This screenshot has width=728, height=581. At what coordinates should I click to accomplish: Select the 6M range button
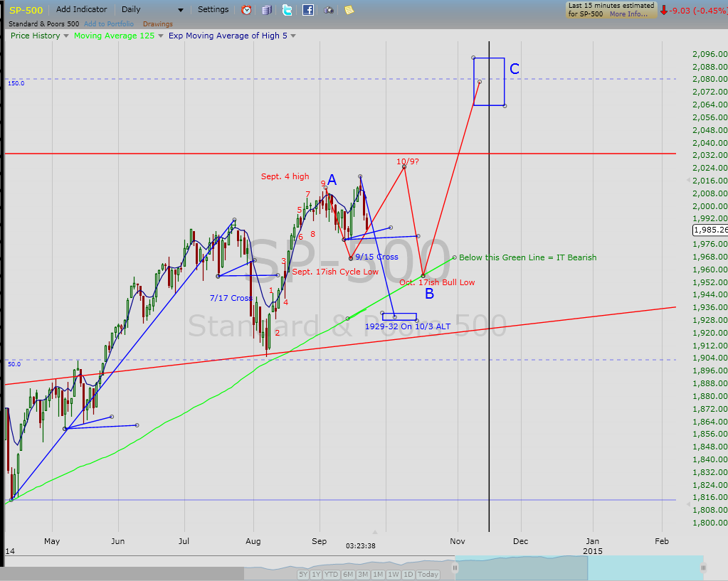point(348,575)
